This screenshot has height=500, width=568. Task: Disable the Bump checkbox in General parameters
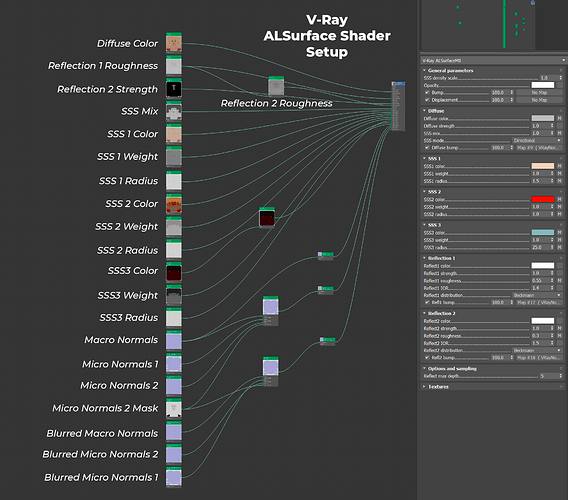coord(427,92)
